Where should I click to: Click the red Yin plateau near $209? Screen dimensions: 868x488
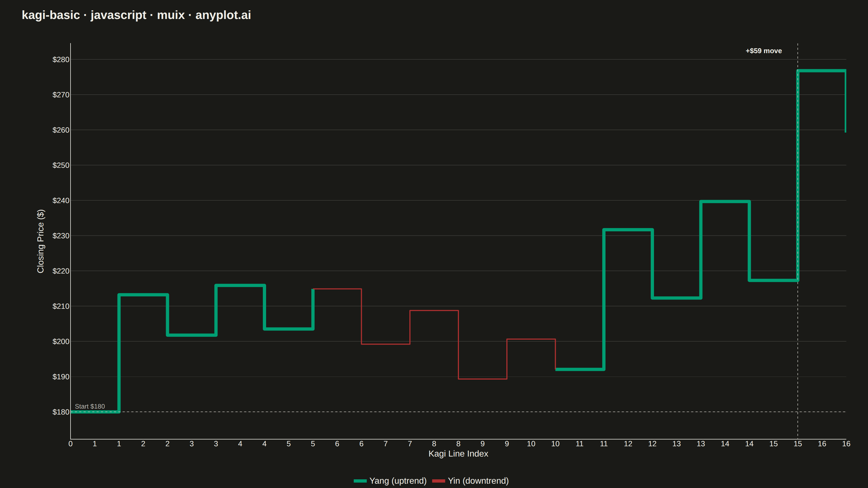coord(434,310)
